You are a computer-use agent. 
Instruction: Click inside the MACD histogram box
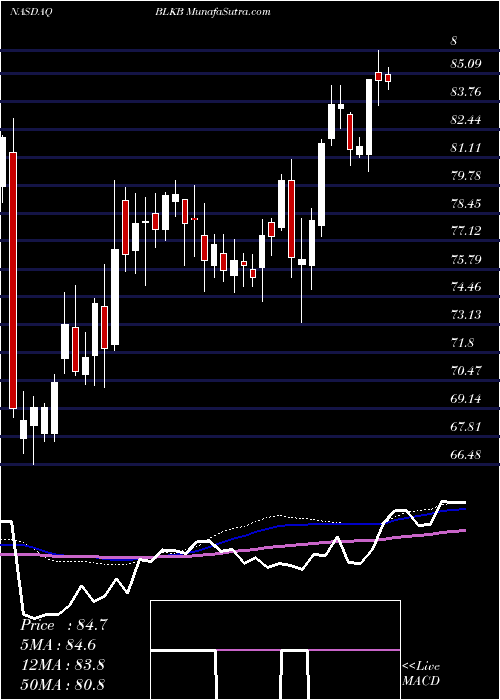coord(275,650)
